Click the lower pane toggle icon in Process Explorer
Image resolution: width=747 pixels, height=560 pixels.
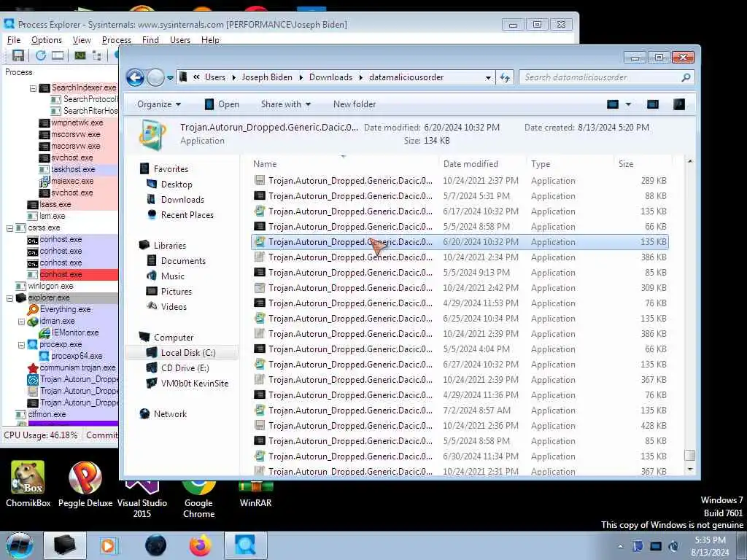58,55
